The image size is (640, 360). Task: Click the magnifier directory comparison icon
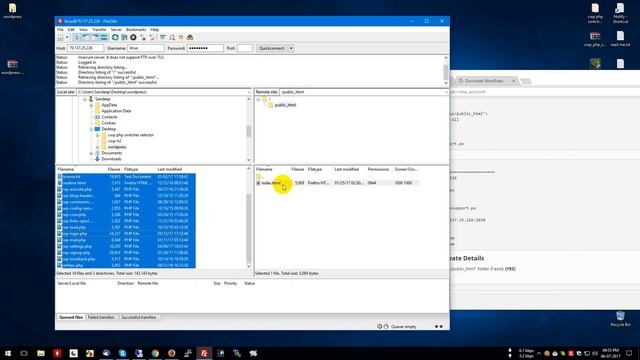point(172,38)
